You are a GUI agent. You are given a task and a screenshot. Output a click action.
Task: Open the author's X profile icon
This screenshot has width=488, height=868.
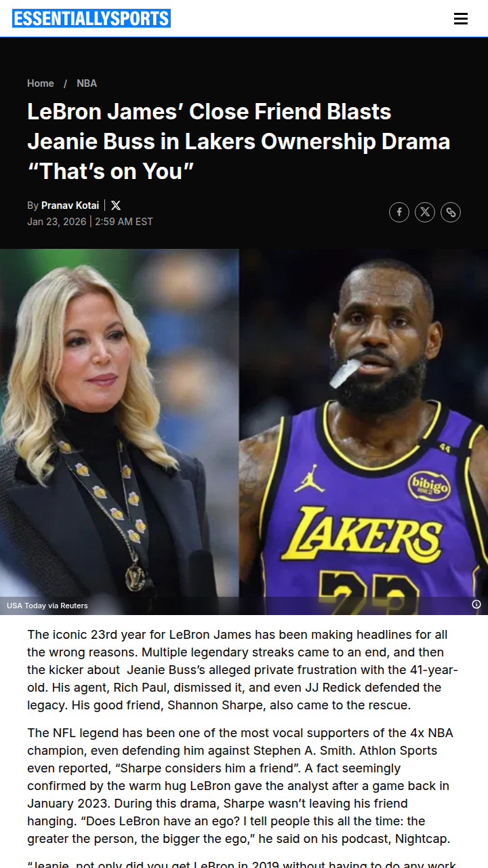pos(116,205)
